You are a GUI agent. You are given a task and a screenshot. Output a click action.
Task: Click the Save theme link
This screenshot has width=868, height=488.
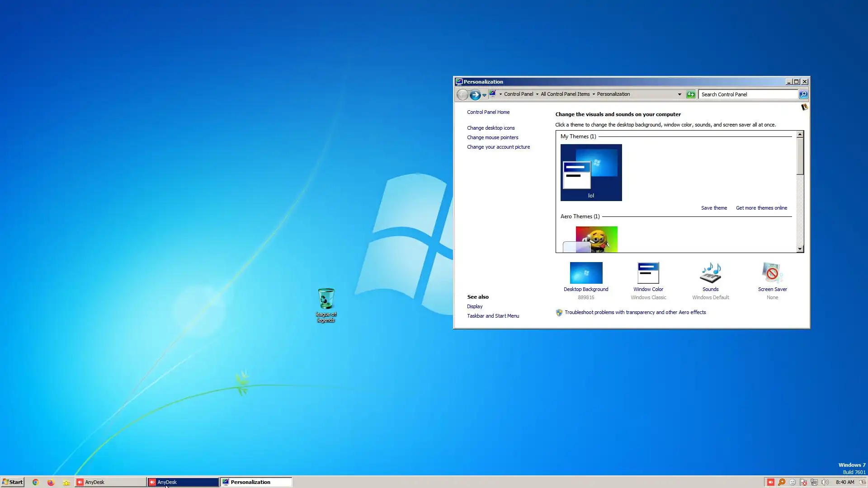pos(714,208)
